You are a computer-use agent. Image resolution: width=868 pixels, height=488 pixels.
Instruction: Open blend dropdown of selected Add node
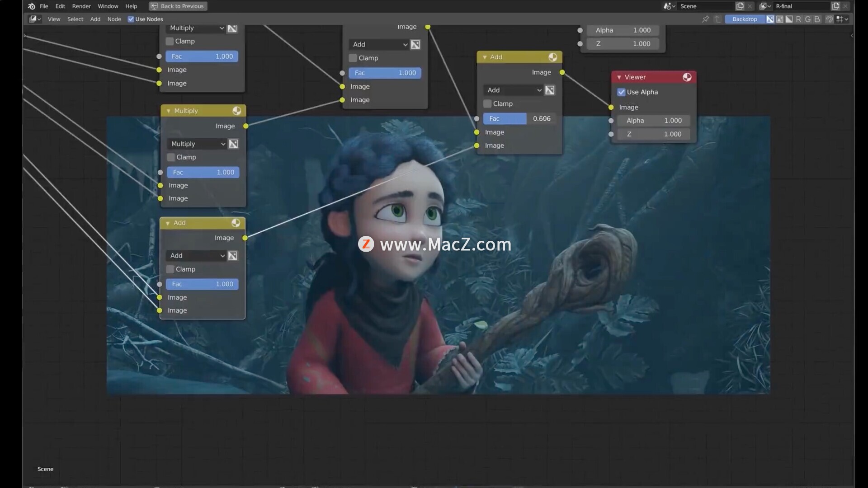click(196, 256)
